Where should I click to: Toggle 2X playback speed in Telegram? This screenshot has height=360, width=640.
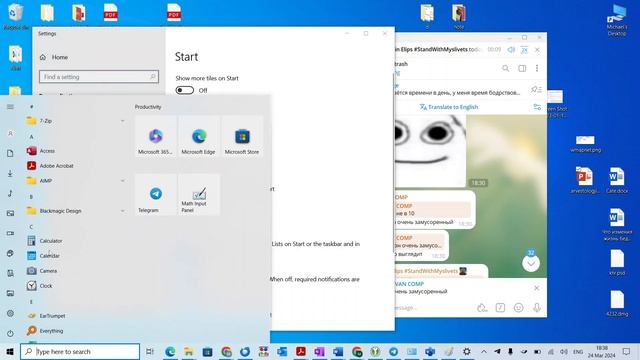(x=524, y=50)
